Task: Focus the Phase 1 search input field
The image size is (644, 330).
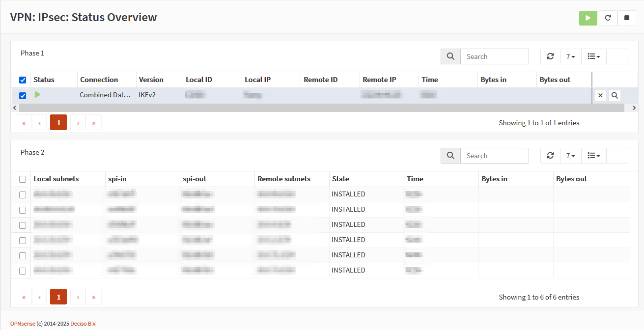Action: tap(494, 56)
